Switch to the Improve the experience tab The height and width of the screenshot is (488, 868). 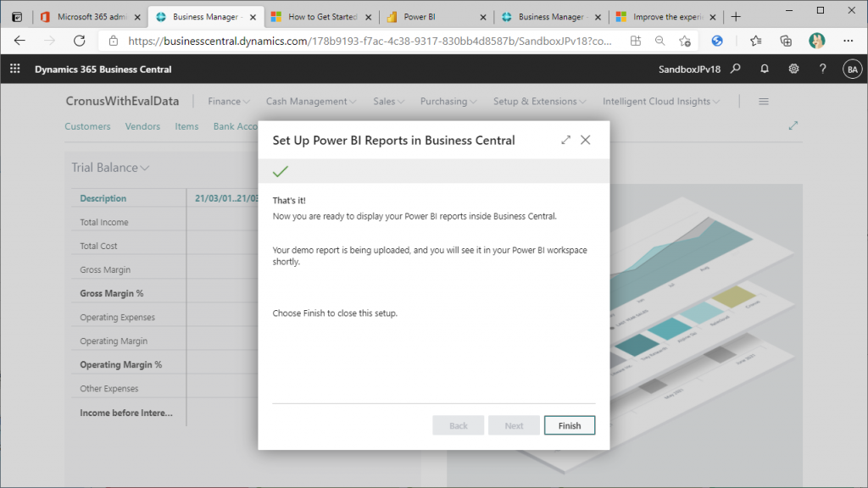click(x=666, y=17)
